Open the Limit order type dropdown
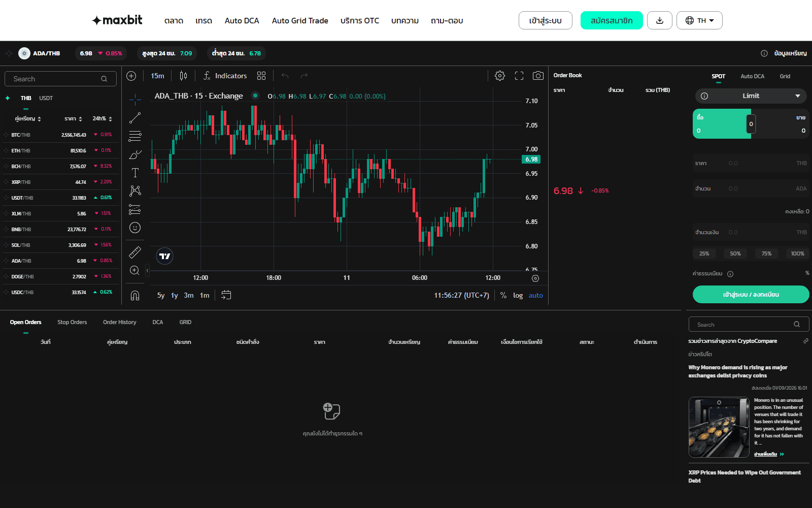This screenshot has width=812, height=508. pos(751,96)
